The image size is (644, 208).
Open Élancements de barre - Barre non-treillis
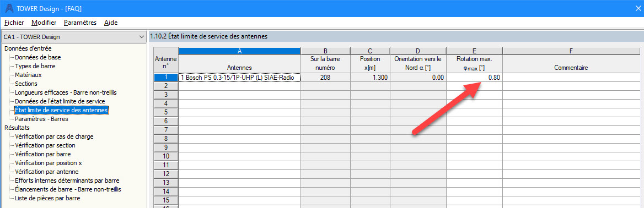[x=68, y=189]
